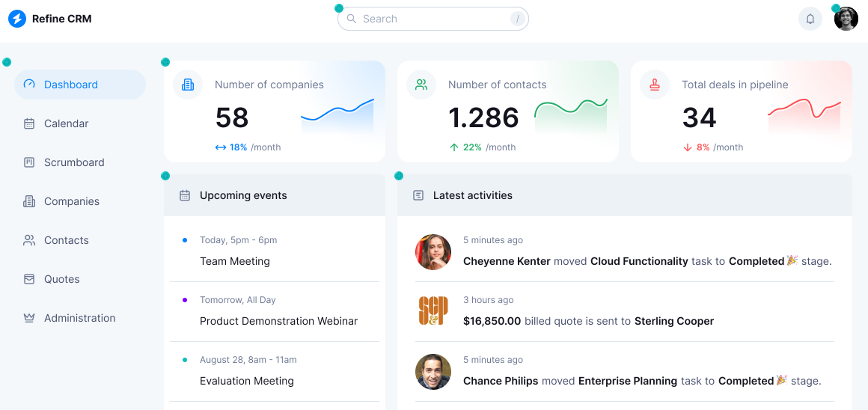Select the companies building icon in stats card
This screenshot has width=868, height=410.
coord(188,85)
